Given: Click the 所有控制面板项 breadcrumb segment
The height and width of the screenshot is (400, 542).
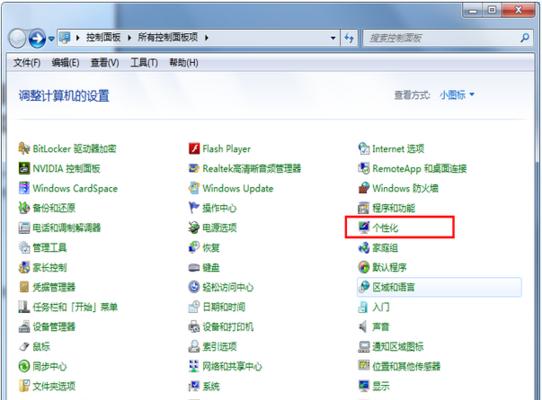Looking at the screenshot, I should (x=167, y=37).
